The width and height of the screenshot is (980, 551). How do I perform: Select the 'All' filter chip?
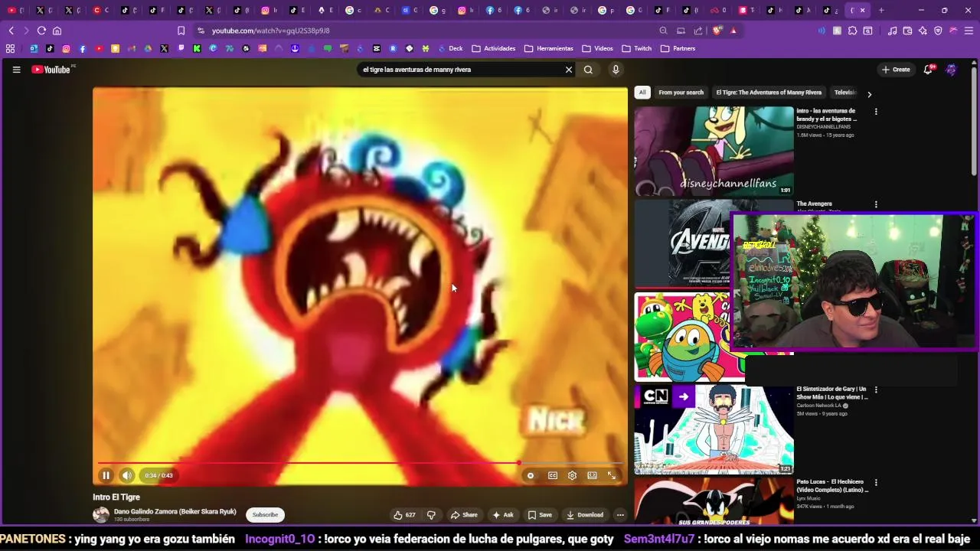(x=642, y=93)
